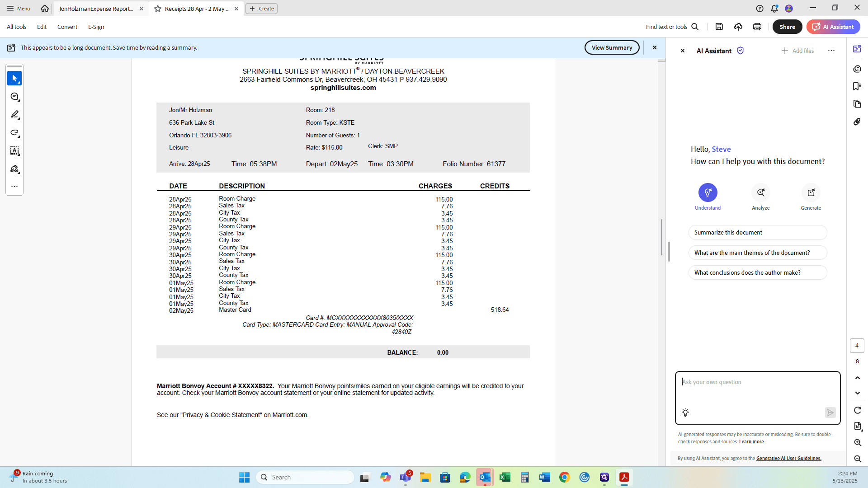Image resolution: width=868 pixels, height=488 pixels.
Task: Star the Receipts 28 Apr document
Action: tap(158, 9)
